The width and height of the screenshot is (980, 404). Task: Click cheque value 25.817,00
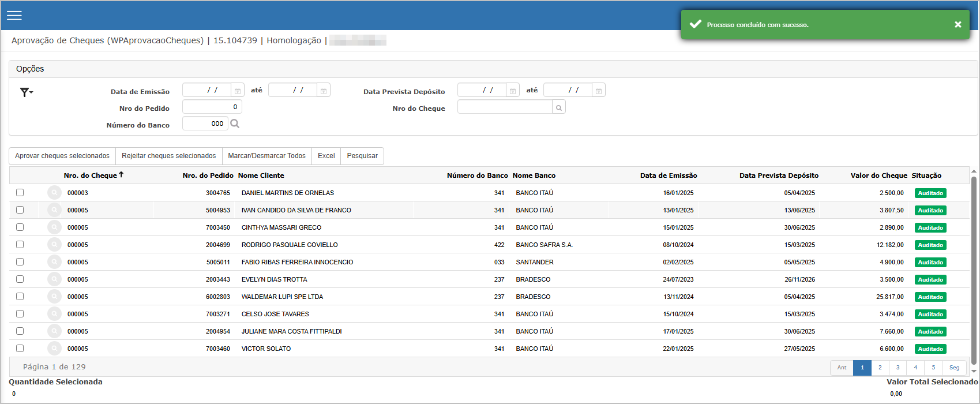click(890, 297)
